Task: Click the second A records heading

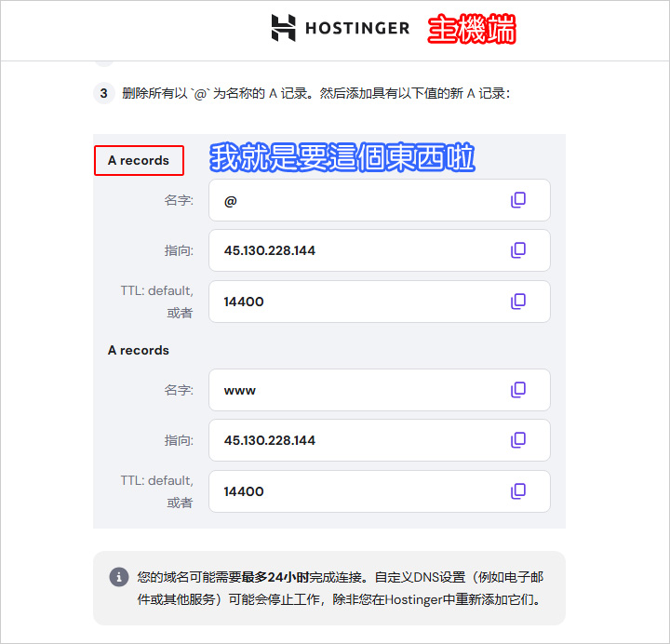Action: click(x=139, y=350)
